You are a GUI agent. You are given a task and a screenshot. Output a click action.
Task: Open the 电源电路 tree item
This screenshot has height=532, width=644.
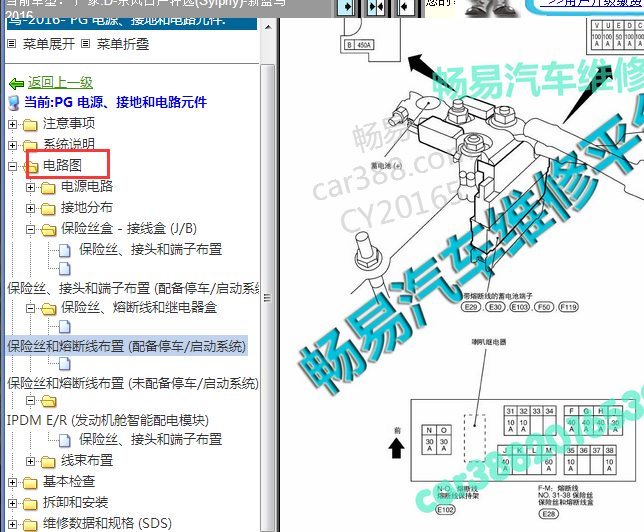pyautogui.click(x=87, y=186)
